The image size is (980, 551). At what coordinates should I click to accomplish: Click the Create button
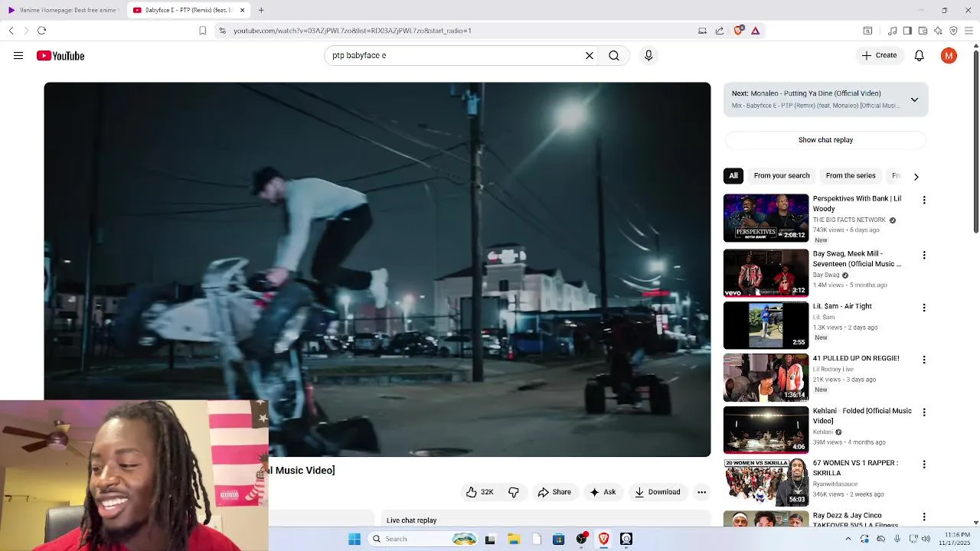click(x=879, y=55)
